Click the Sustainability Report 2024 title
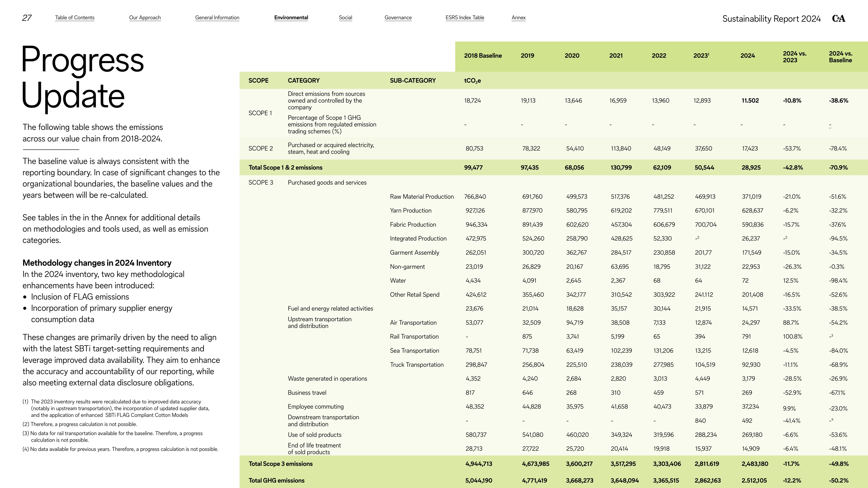The height and width of the screenshot is (488, 868). (x=771, y=18)
